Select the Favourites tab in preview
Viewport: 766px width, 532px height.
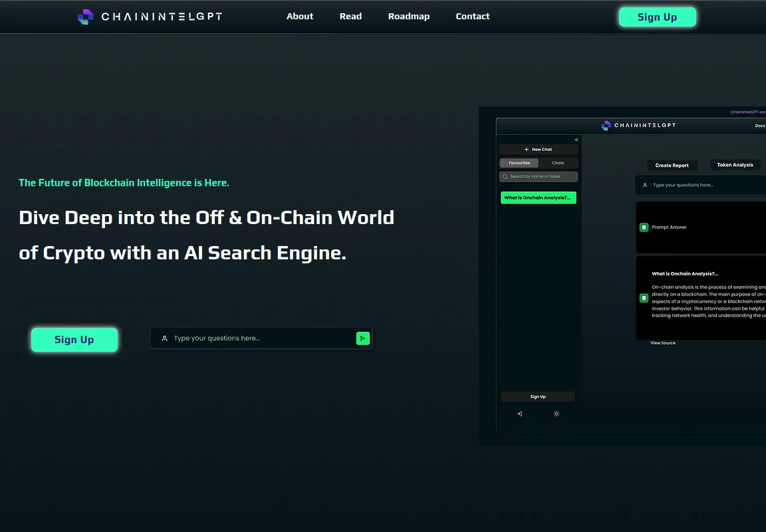point(519,163)
